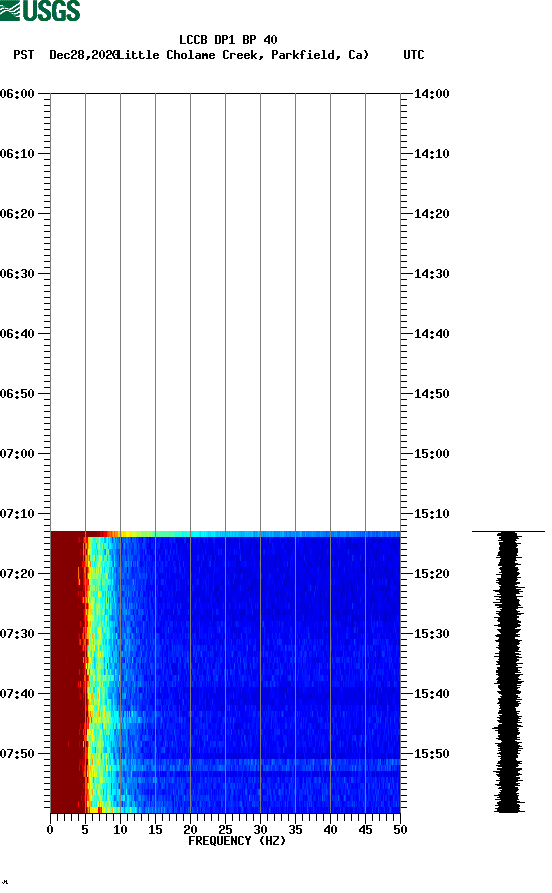Click the 06:40 PST time label
The width and height of the screenshot is (552, 893).
point(17,334)
